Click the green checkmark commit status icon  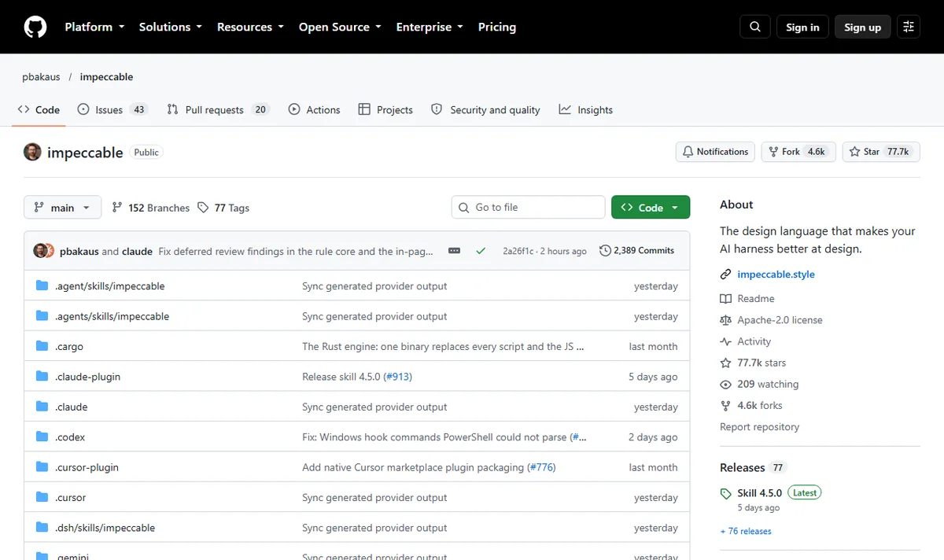point(481,251)
